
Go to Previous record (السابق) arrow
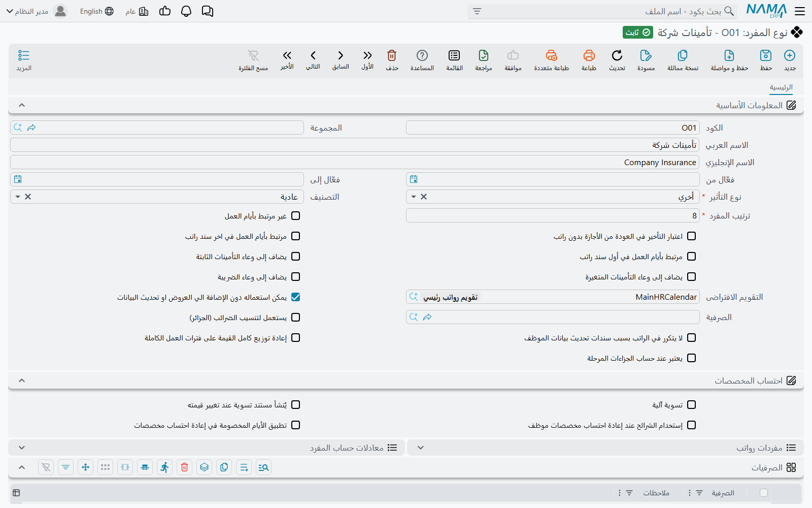341,55
